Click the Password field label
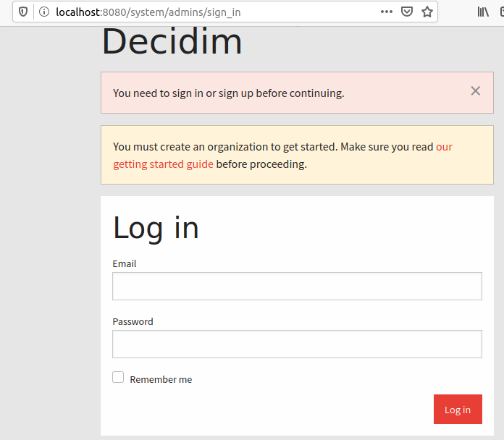This screenshot has height=440, width=504. (x=133, y=321)
